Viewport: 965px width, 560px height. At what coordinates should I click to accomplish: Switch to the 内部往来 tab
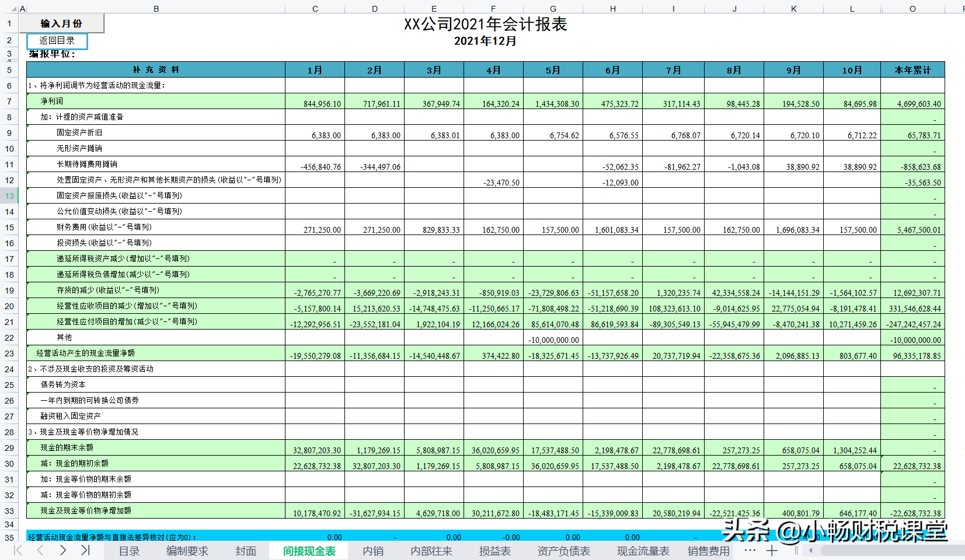point(432,550)
